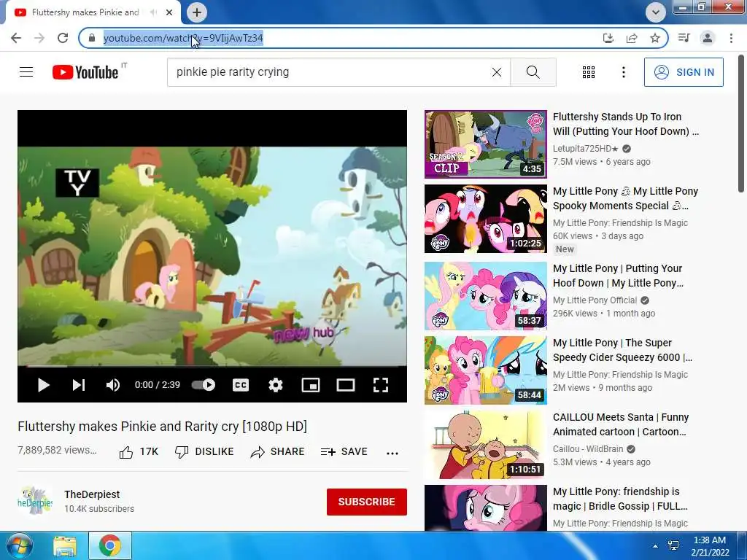Open Putting Your Hoof Down thumbnail
The image size is (747, 560).
coord(485,296)
